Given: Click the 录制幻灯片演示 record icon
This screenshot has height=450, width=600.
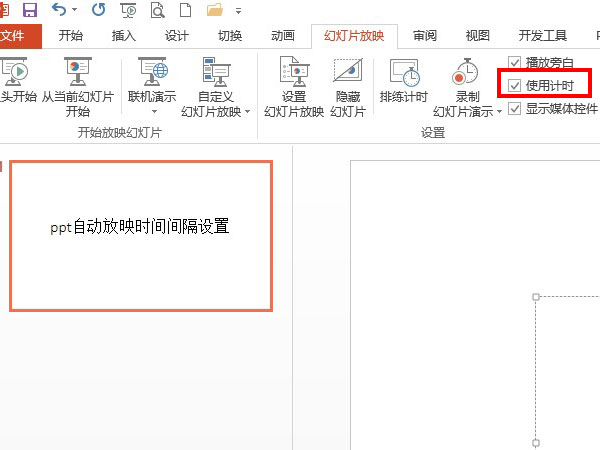Looking at the screenshot, I should [467, 73].
